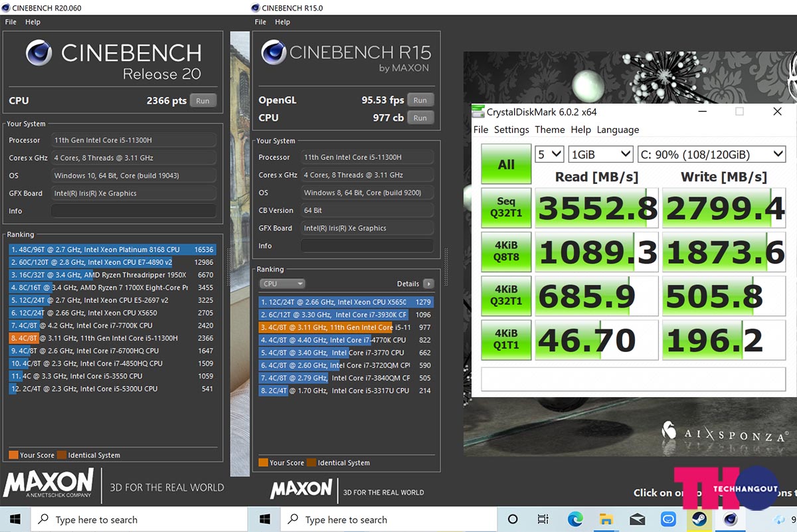Run the OpenGL test in Cinebench R15
The width and height of the screenshot is (797, 532).
tap(420, 100)
